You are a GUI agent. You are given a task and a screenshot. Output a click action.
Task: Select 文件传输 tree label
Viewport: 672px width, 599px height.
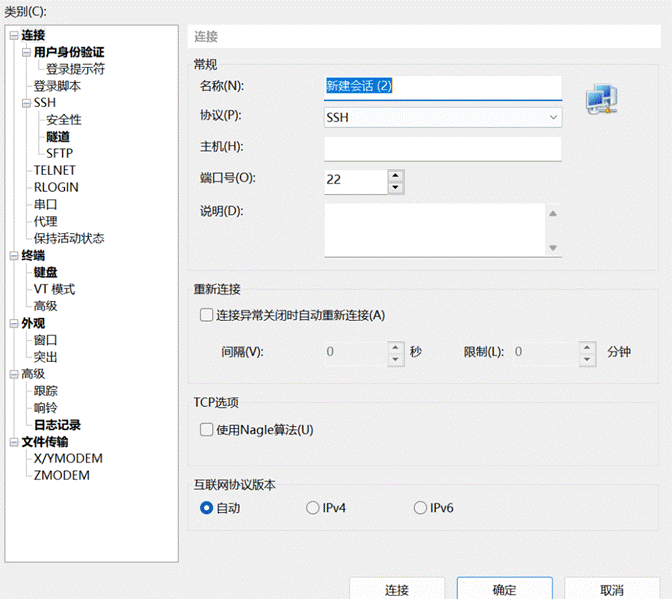(x=45, y=442)
